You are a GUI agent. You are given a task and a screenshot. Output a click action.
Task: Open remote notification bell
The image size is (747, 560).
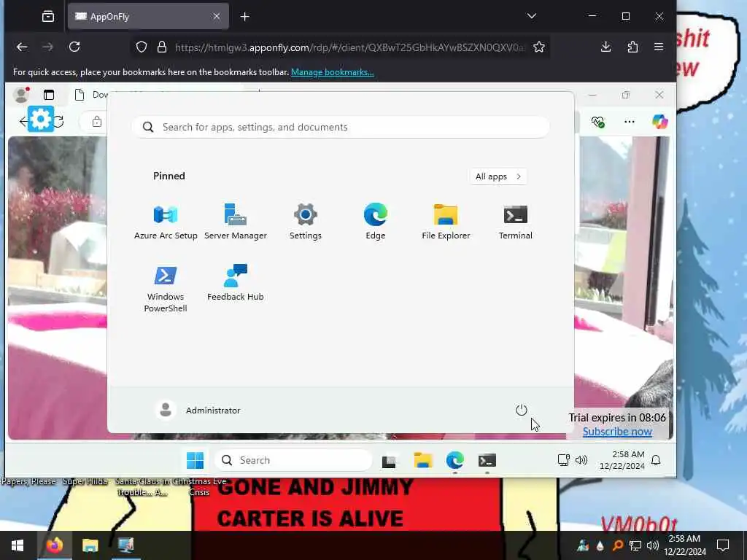656,460
